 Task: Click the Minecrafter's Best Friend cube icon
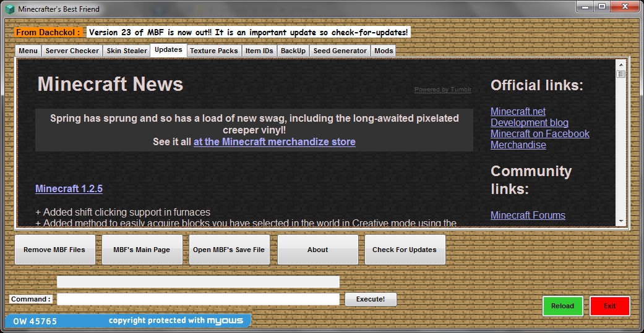coord(10,9)
